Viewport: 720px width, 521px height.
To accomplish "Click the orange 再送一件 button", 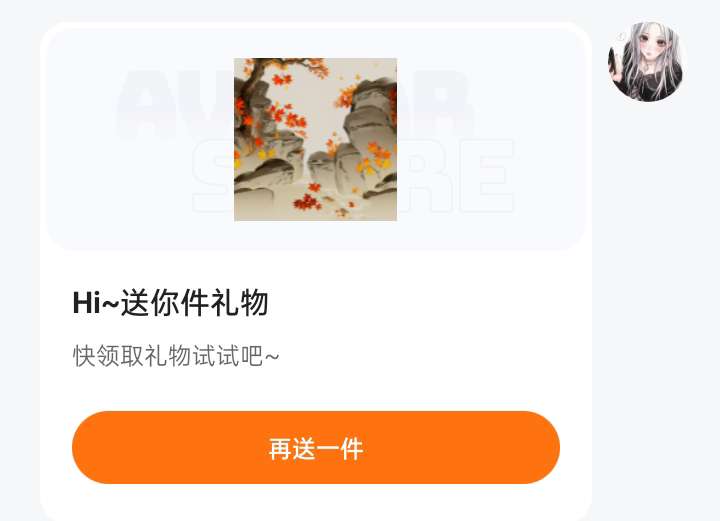I will (316, 447).
